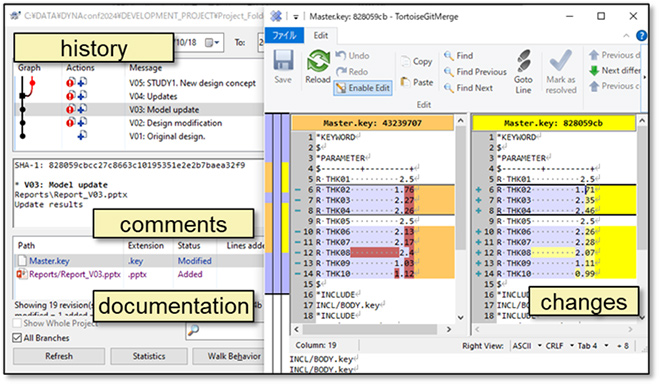The image size is (660, 385).
Task: Click modified action icon in V05 row
Action: (x=70, y=82)
